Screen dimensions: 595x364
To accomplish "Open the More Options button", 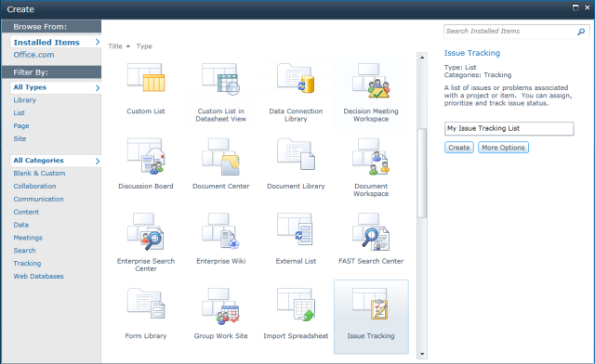I will tap(503, 148).
